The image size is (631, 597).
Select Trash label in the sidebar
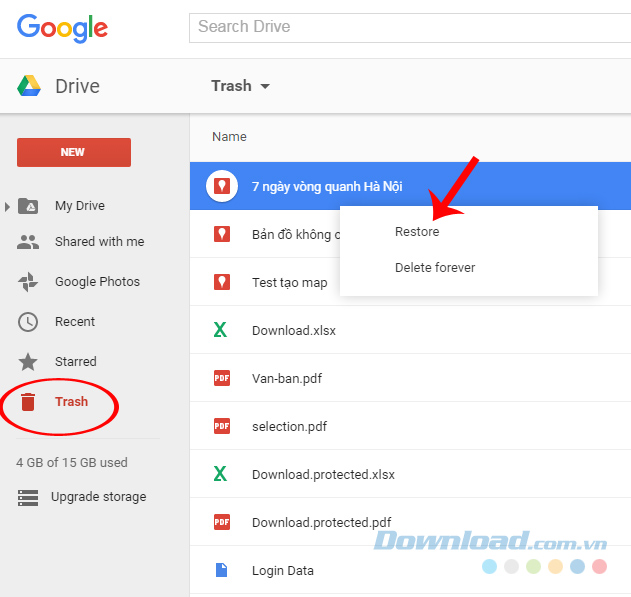71,401
